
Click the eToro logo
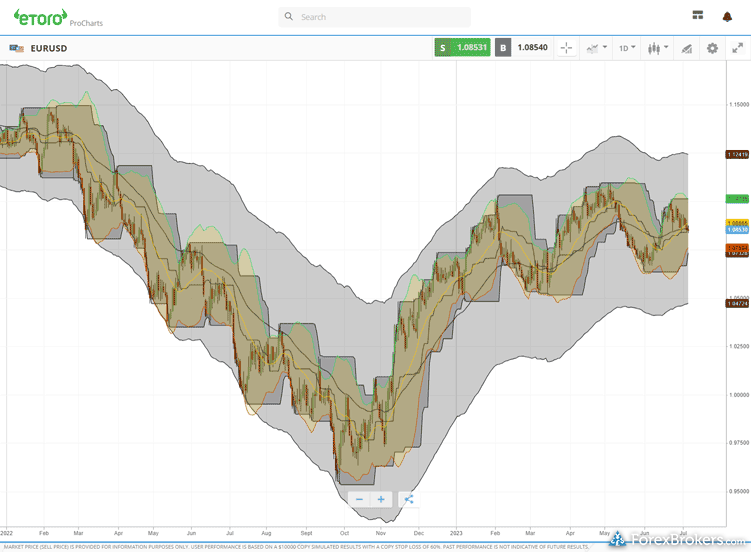pyautogui.click(x=40, y=16)
